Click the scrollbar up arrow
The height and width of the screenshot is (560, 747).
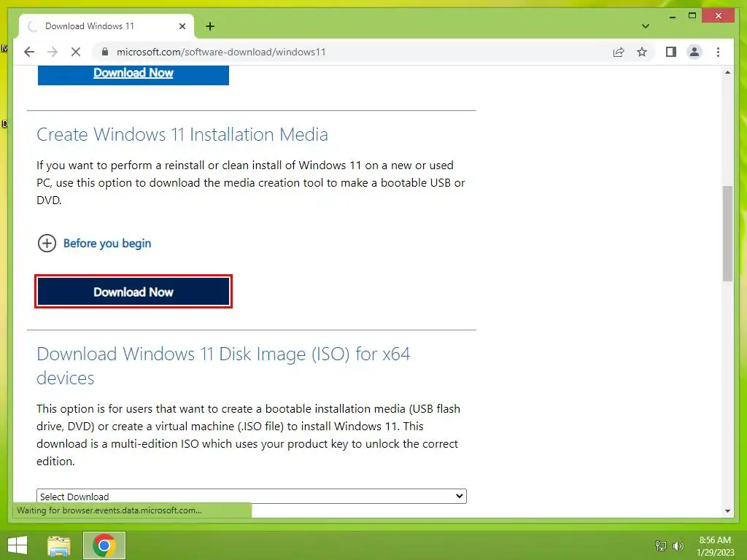tap(727, 72)
